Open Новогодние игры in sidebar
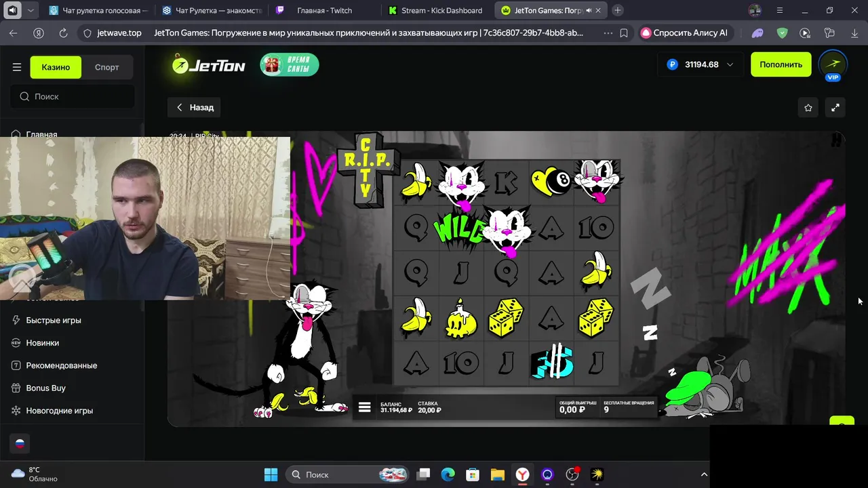The image size is (868, 488). click(60, 411)
